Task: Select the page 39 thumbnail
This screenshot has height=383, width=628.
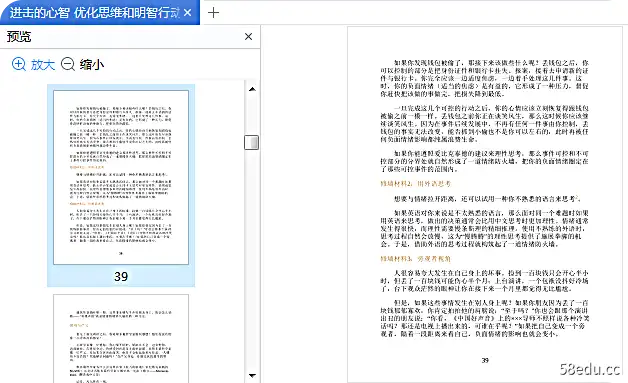Action: click(x=121, y=177)
